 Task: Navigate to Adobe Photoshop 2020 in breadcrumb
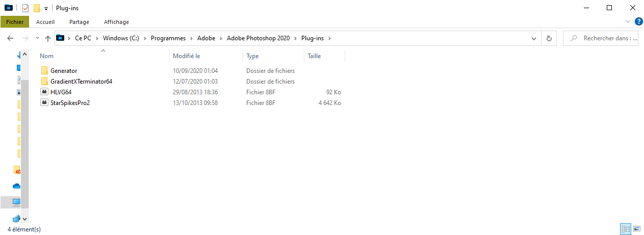click(x=259, y=38)
